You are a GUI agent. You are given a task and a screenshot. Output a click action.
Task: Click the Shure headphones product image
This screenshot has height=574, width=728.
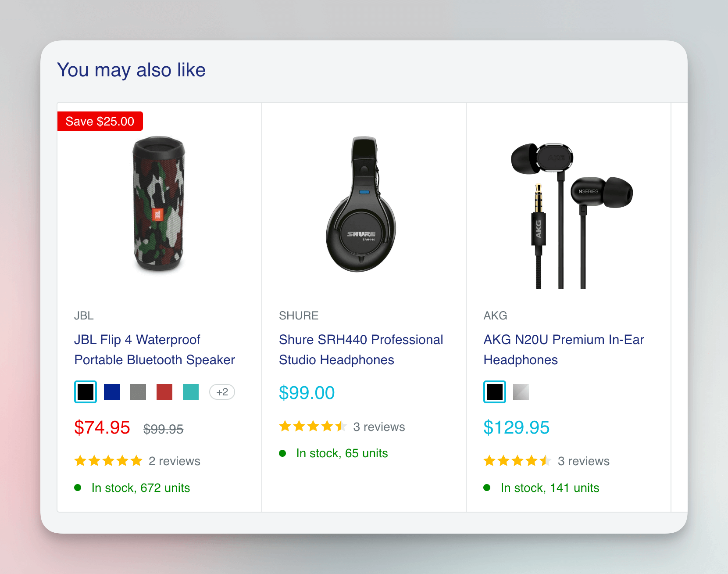click(361, 204)
